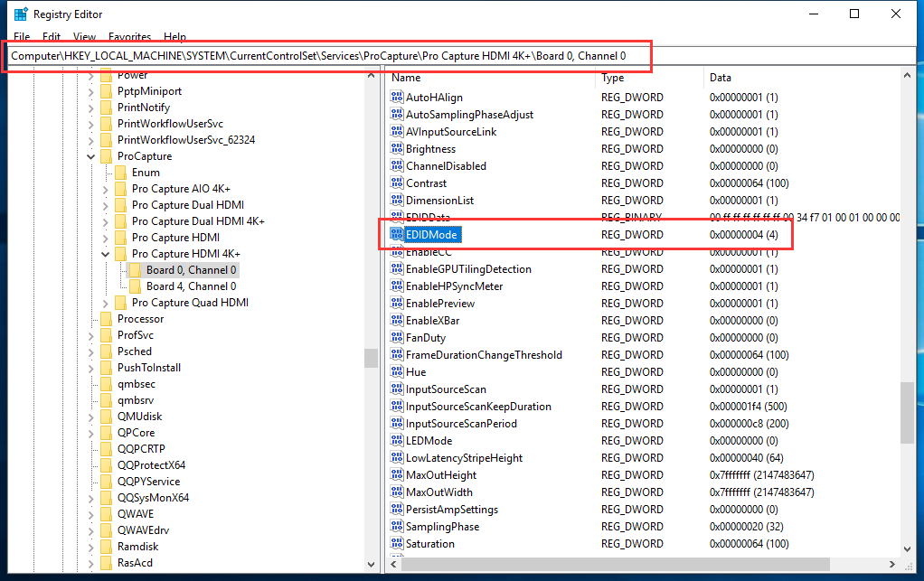The image size is (924, 581).
Task: Open the File menu
Action: [22, 36]
